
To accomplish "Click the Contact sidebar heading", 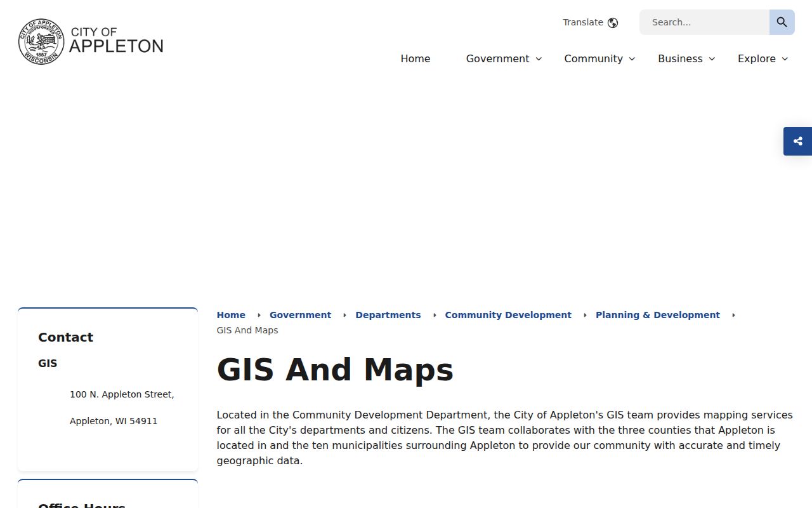I will (x=65, y=337).
